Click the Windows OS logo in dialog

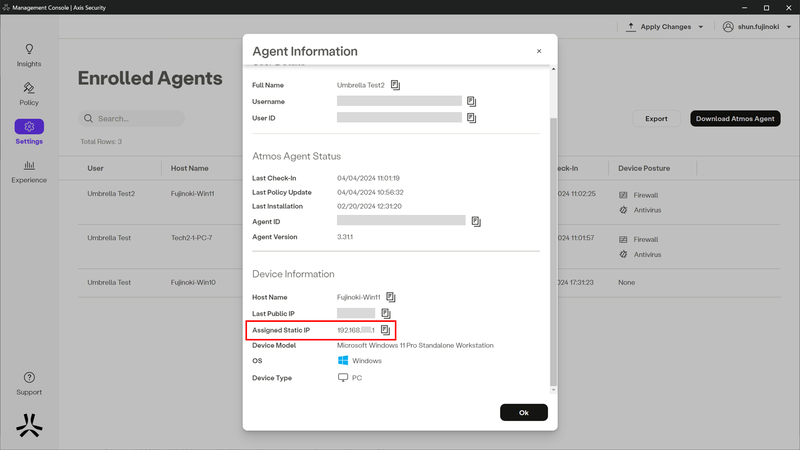pyautogui.click(x=343, y=361)
